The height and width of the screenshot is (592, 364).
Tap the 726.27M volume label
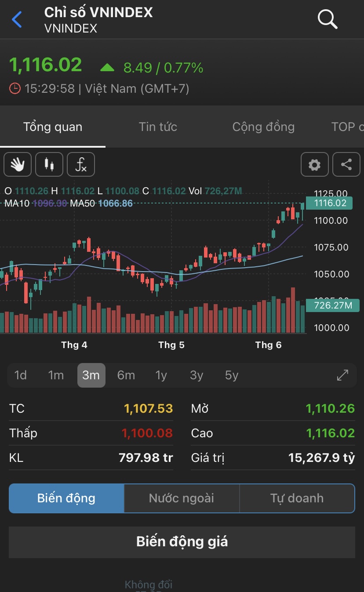(333, 305)
